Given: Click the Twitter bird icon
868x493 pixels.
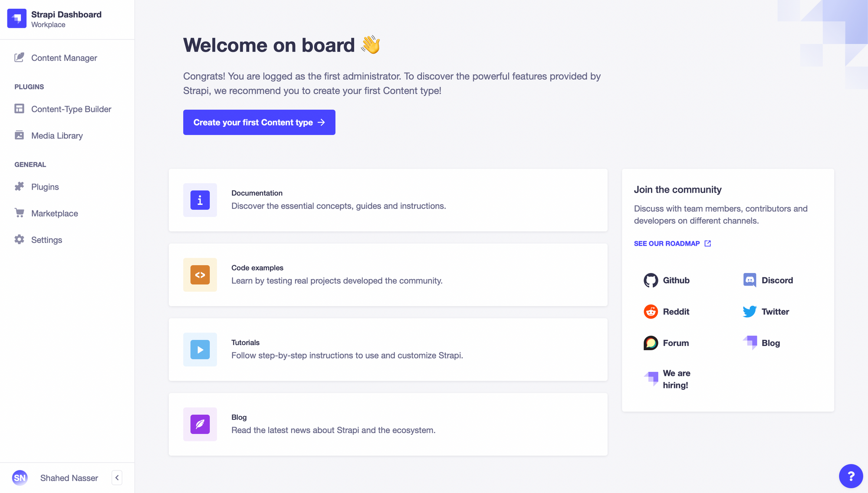Looking at the screenshot, I should [x=750, y=312].
